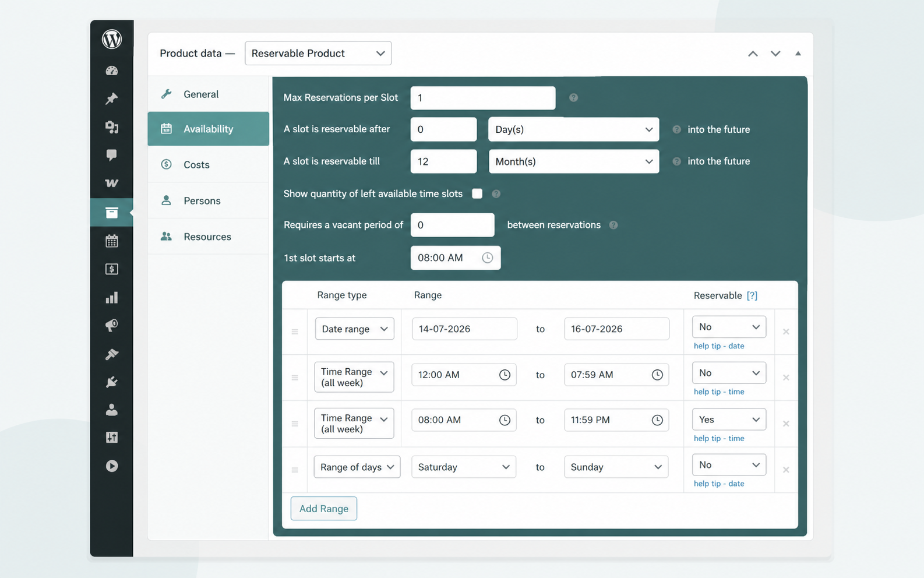
Task: Click help icon next to Month(s) dropdown
Action: [676, 161]
